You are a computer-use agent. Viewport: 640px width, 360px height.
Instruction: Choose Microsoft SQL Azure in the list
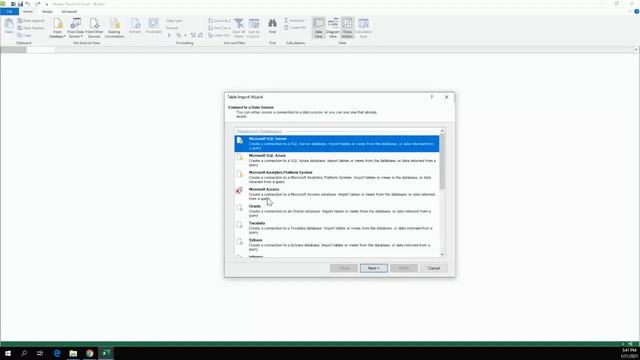click(x=337, y=160)
